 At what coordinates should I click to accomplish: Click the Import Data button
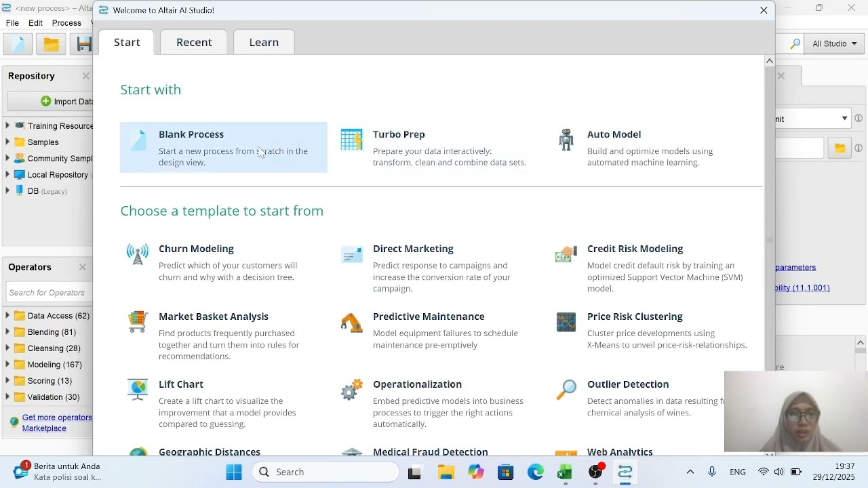50,102
